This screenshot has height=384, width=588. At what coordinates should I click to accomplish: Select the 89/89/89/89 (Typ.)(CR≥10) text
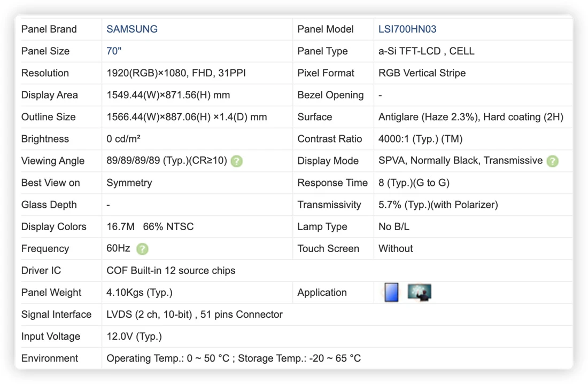167,161
